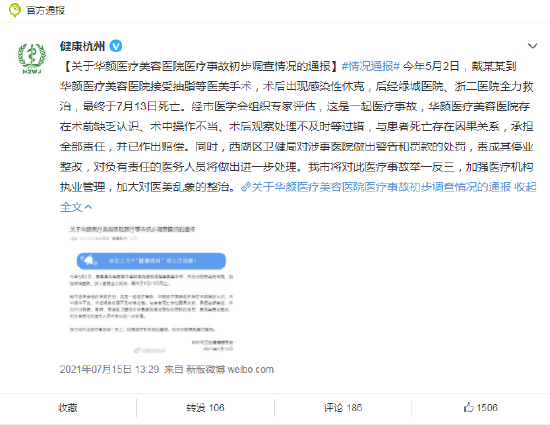This screenshot has width=550, height=425.
Task: Open the linked article 关于华颜医疗美容医院 通报
Action: (381, 187)
